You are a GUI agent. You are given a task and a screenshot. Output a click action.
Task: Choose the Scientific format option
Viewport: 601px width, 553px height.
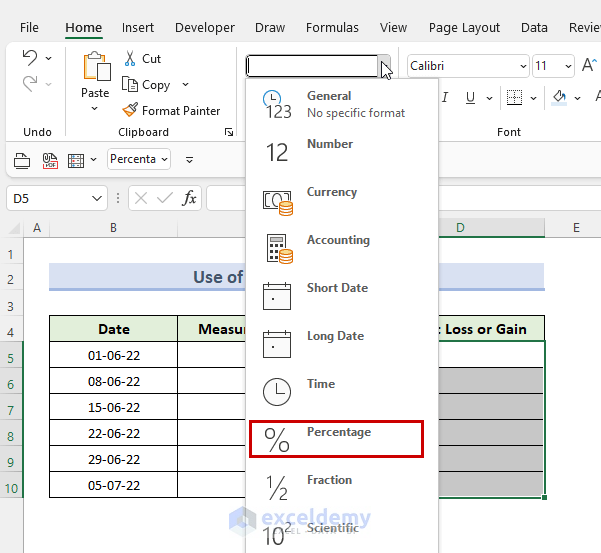(342, 533)
